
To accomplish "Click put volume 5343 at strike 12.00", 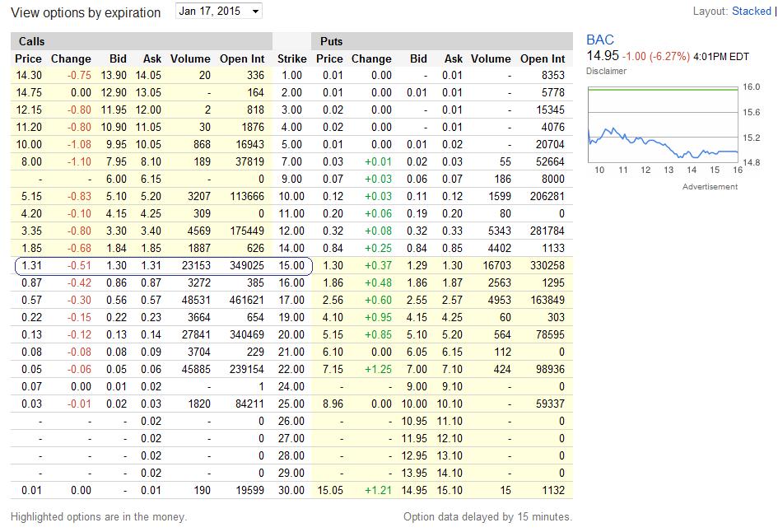I will pos(500,231).
